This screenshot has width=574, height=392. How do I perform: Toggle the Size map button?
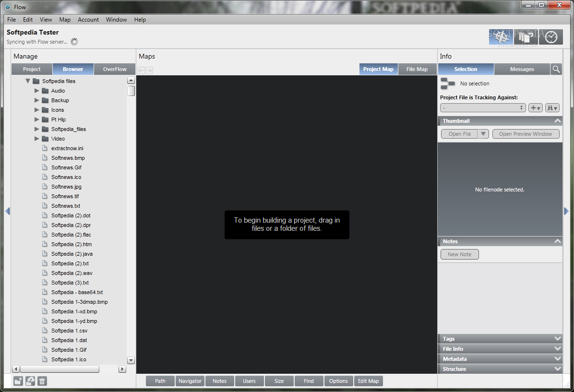click(x=279, y=381)
